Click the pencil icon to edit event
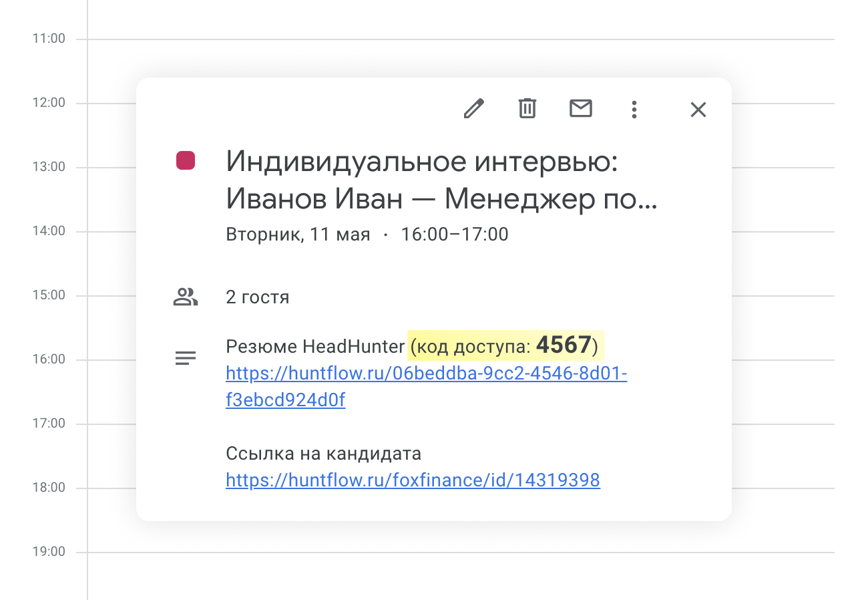This screenshot has width=868, height=600. point(474,108)
